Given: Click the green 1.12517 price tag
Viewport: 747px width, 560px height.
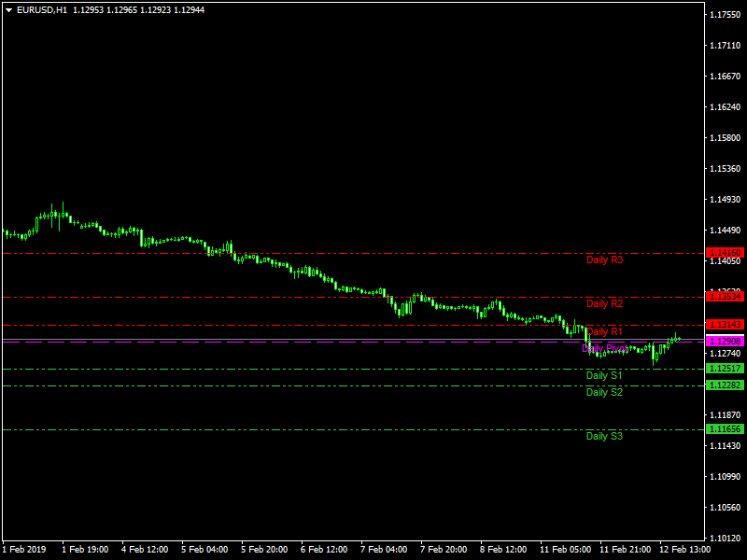Looking at the screenshot, I should pyautogui.click(x=726, y=369).
